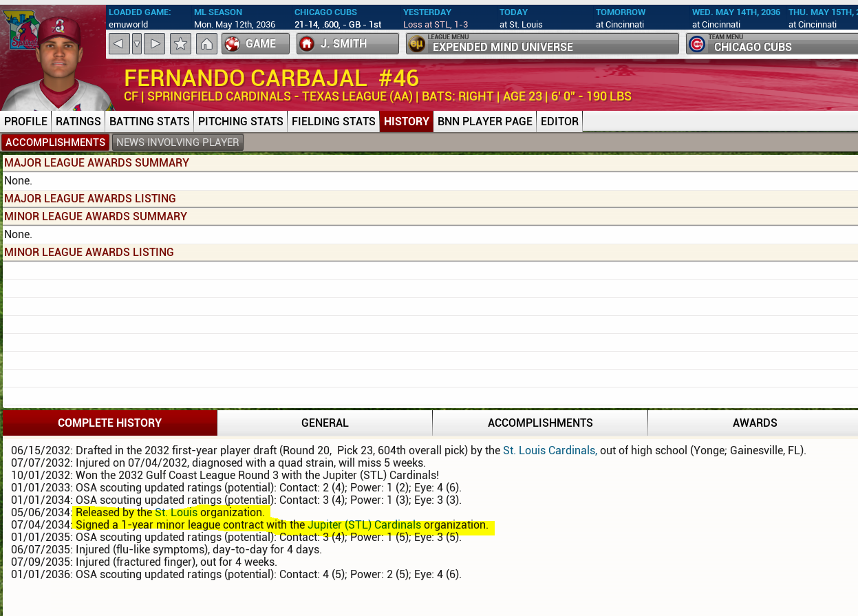Show NEWS INVOLVING PLAYER
Screen dimensions: 858x616
pyautogui.click(x=178, y=142)
